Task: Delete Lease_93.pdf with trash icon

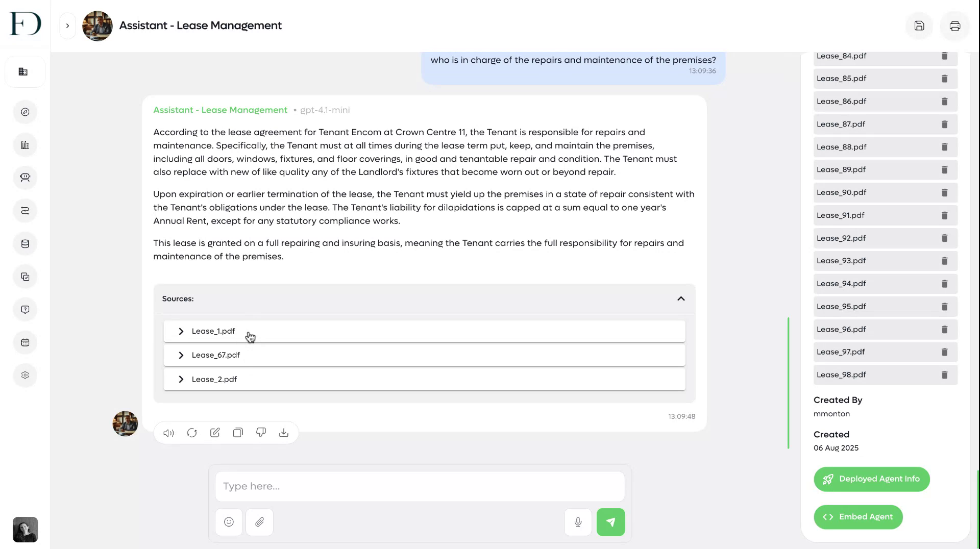Action: pos(944,261)
